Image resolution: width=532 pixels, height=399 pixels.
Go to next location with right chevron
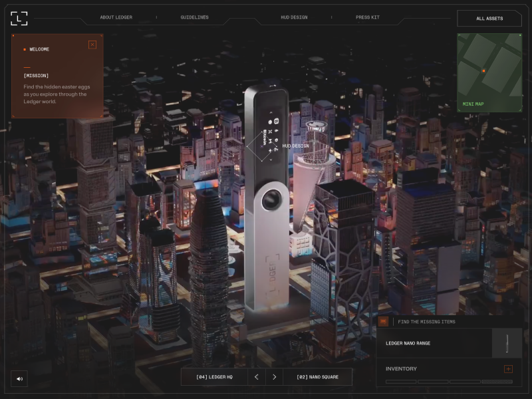coord(274,377)
